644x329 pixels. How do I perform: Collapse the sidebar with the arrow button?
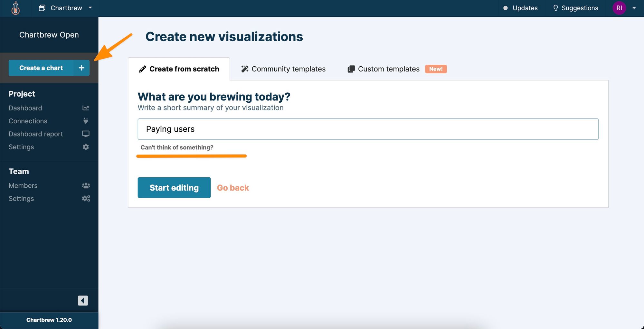82,300
